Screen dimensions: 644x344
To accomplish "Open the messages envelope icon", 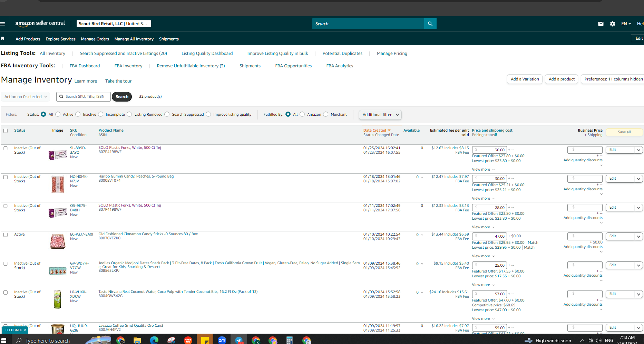I will [601, 24].
